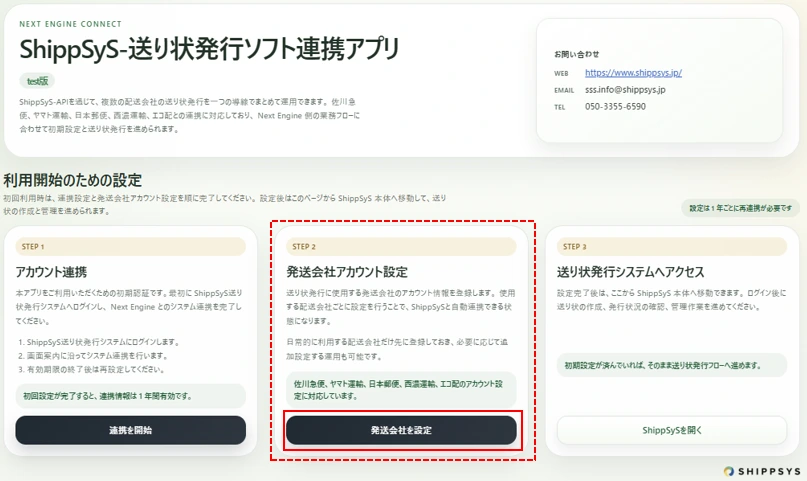807x481 pixels.
Task: Click the 利用開始のための設定 section heading
Action: [x=73, y=180]
